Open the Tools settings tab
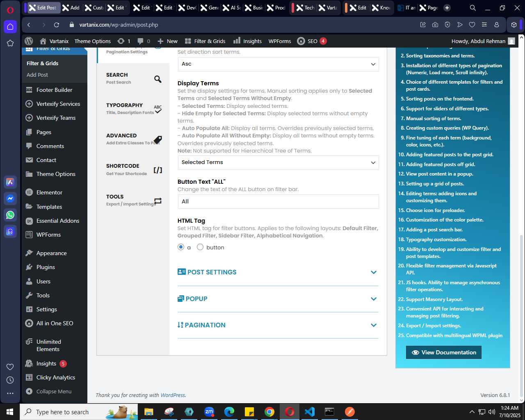The image size is (525, 420). click(133, 200)
